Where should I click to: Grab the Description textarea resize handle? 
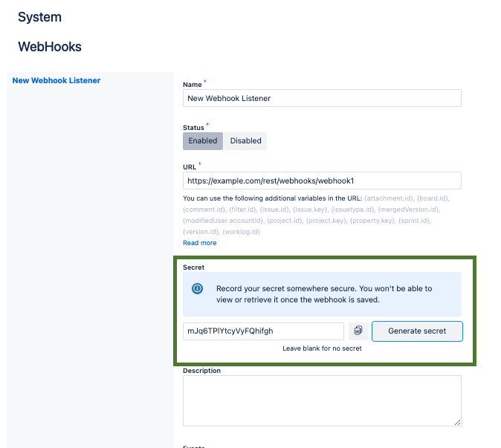pyautogui.click(x=457, y=422)
